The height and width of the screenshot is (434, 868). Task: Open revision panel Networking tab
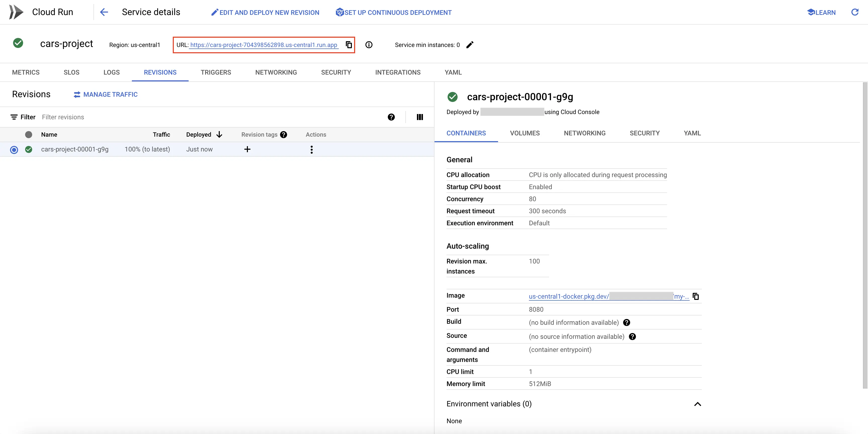(585, 133)
